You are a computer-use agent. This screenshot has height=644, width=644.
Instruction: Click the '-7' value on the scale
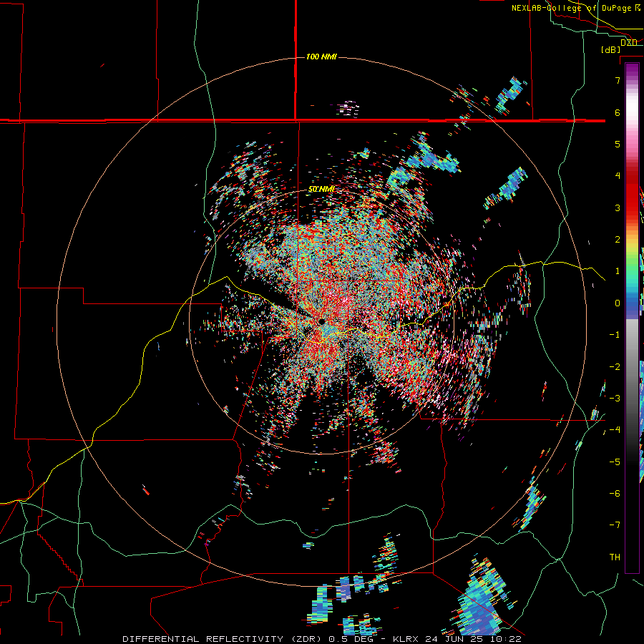(x=615, y=525)
